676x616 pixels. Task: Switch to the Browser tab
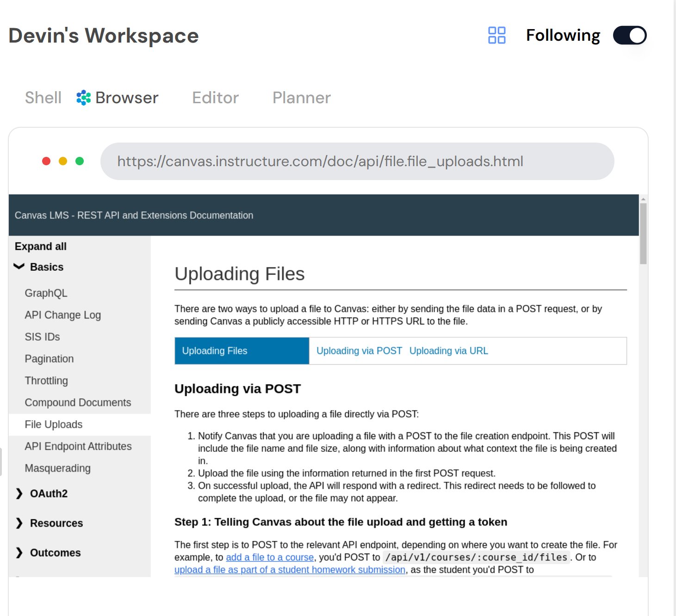[127, 98]
